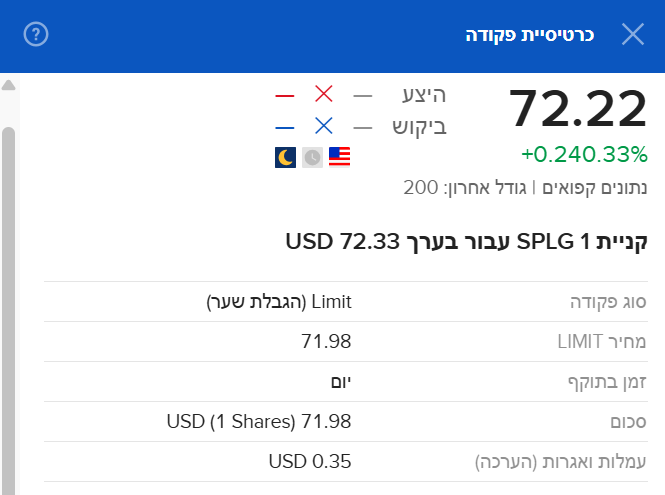Click the scrollbar up arrow
665x495 pixels.
coord(9,86)
